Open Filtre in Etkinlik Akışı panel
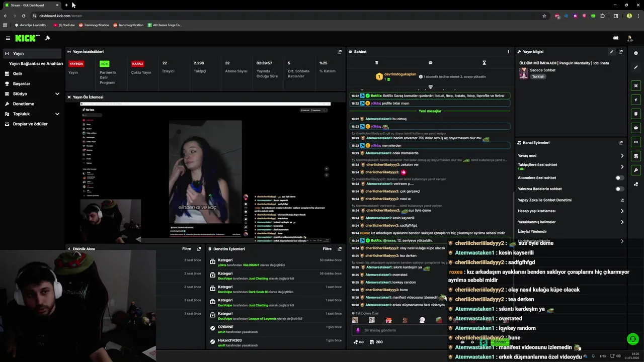The width and height of the screenshot is (644, 362). click(186, 249)
